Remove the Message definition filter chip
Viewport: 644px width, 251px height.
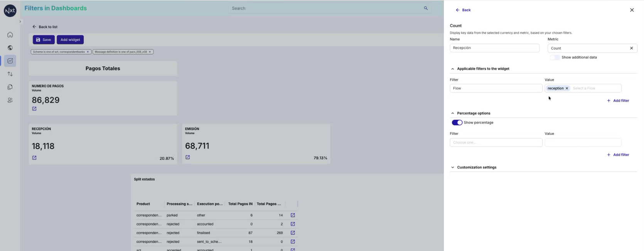(x=150, y=52)
